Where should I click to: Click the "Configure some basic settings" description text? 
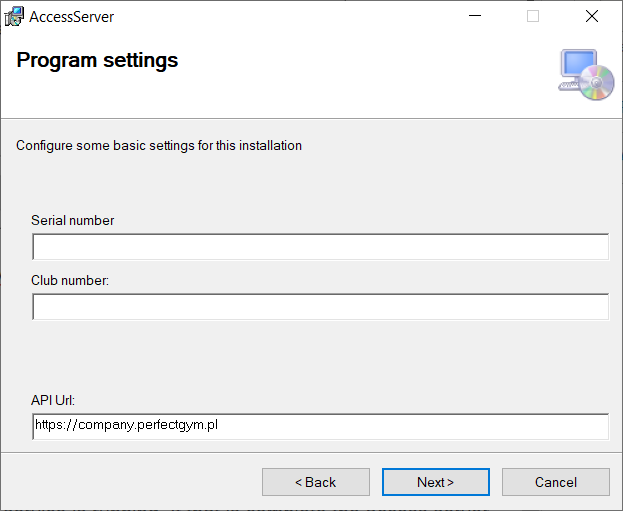(159, 145)
